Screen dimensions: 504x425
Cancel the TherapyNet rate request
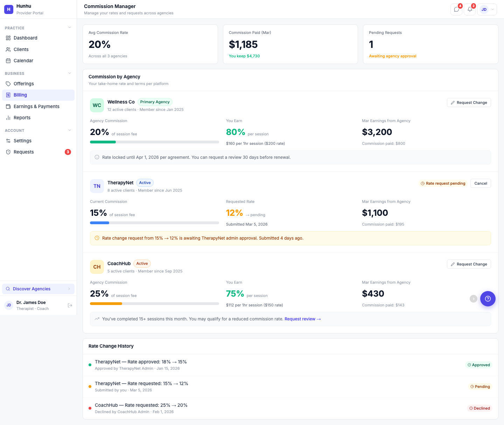coord(481,183)
